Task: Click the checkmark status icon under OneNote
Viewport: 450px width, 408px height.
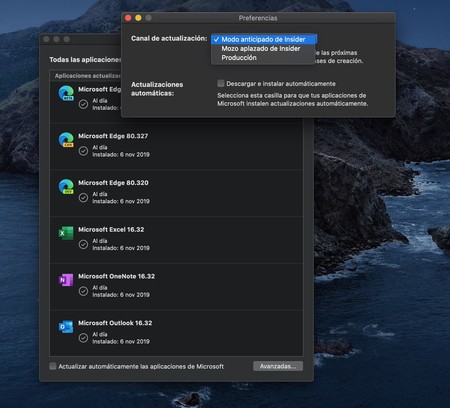Action: point(83,291)
